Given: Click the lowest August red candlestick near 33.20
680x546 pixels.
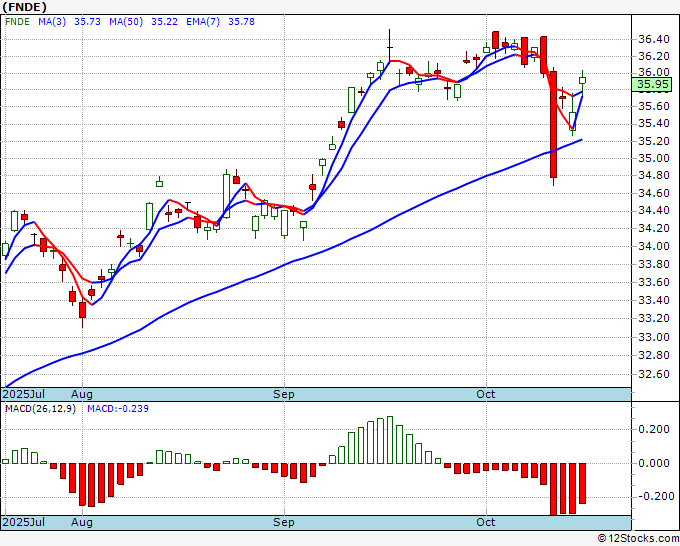Looking at the screenshot, I should (82, 310).
